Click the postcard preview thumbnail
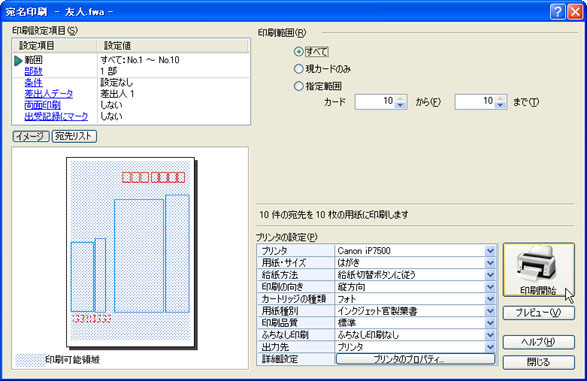The width and height of the screenshot is (587, 381). pyautogui.click(x=131, y=253)
